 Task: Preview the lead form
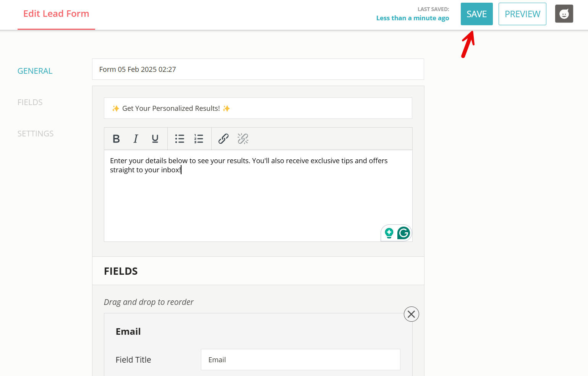click(522, 14)
